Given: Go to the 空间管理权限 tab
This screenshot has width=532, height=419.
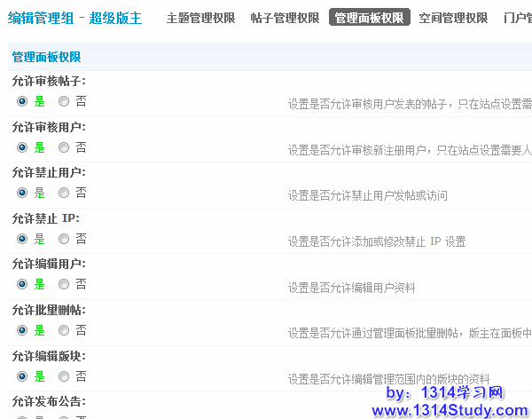Looking at the screenshot, I should [x=453, y=18].
